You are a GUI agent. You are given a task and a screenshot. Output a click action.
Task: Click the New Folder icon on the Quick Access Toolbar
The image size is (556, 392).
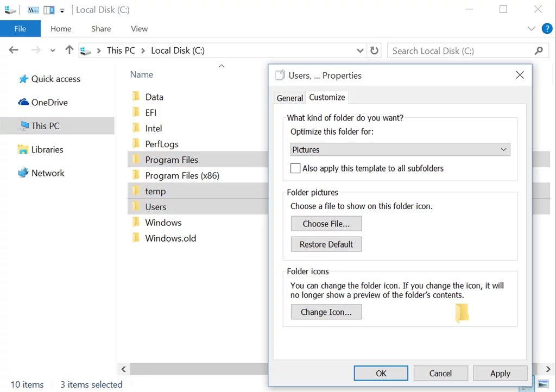[x=48, y=9]
